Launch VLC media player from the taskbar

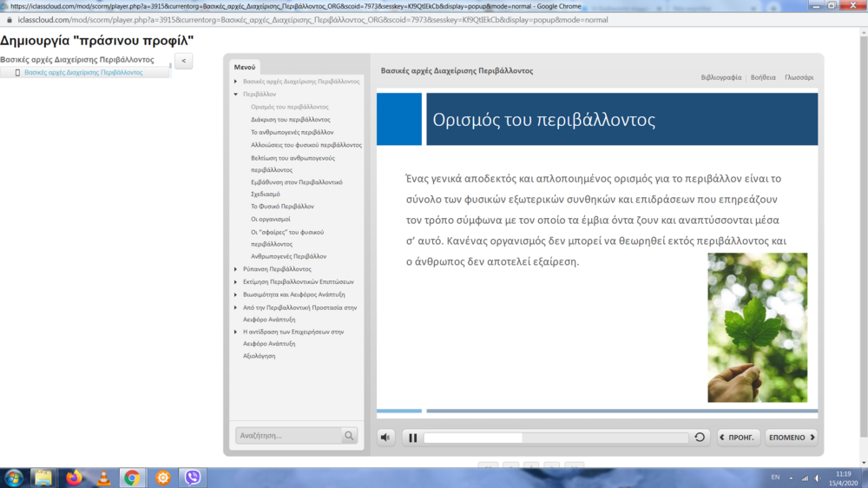(x=102, y=478)
